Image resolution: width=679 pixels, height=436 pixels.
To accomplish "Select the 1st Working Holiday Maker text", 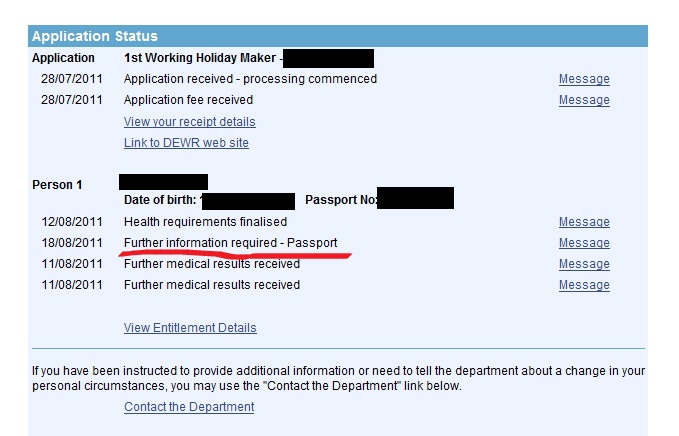I will click(200, 58).
